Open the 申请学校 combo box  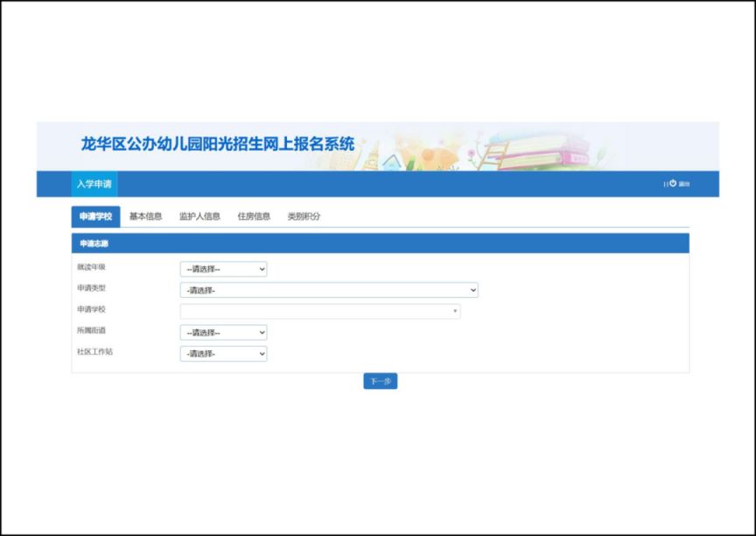320,311
